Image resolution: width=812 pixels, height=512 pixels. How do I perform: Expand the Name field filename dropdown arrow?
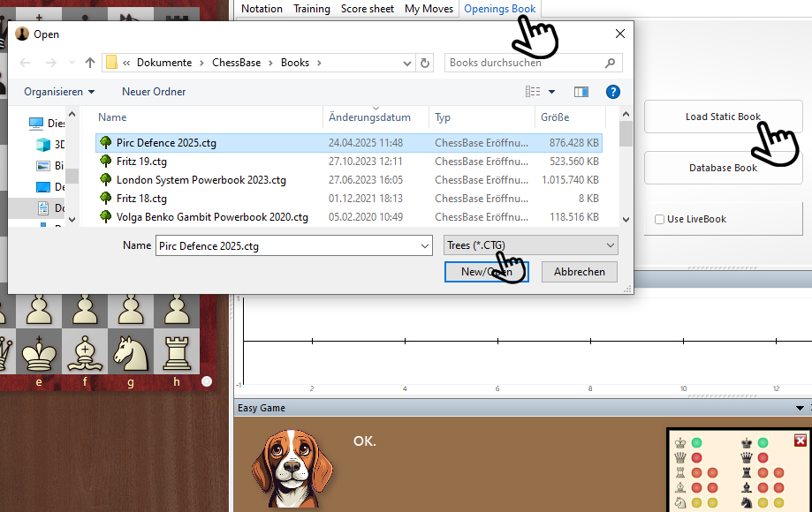426,246
